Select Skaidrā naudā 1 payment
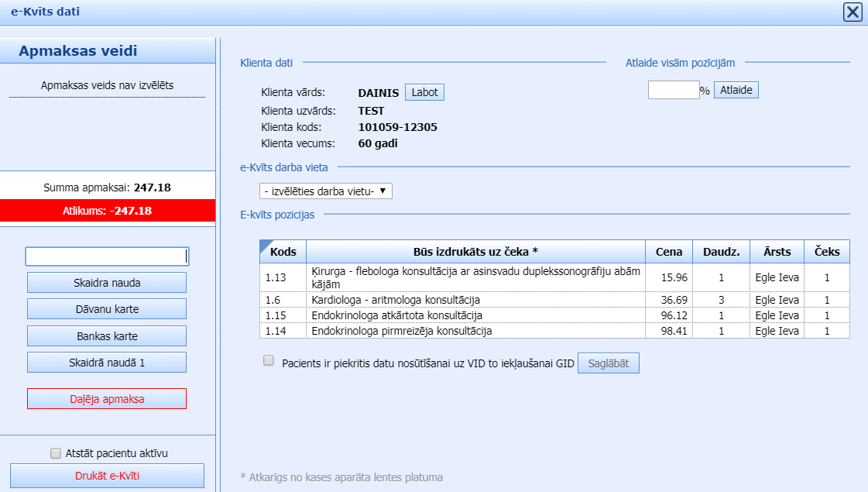Screen dimensions: 868x492 [107, 363]
